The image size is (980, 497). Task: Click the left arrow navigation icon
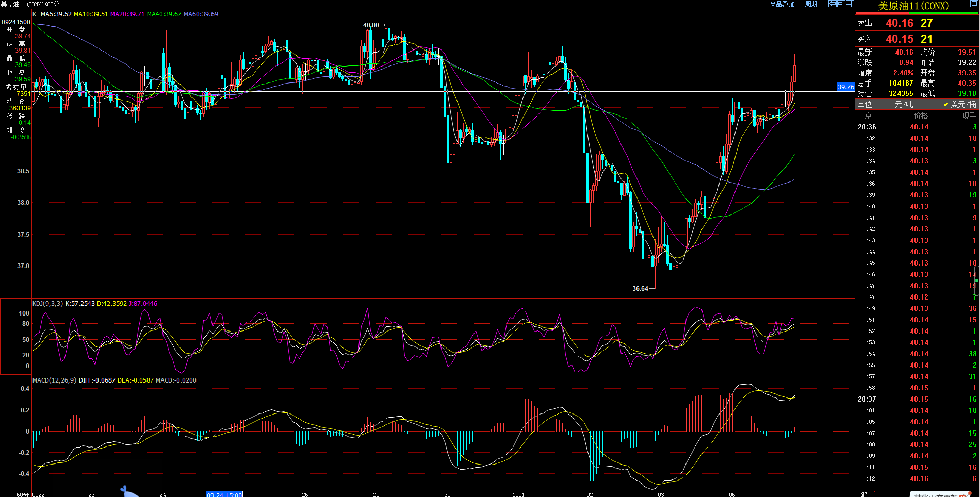click(832, 4)
